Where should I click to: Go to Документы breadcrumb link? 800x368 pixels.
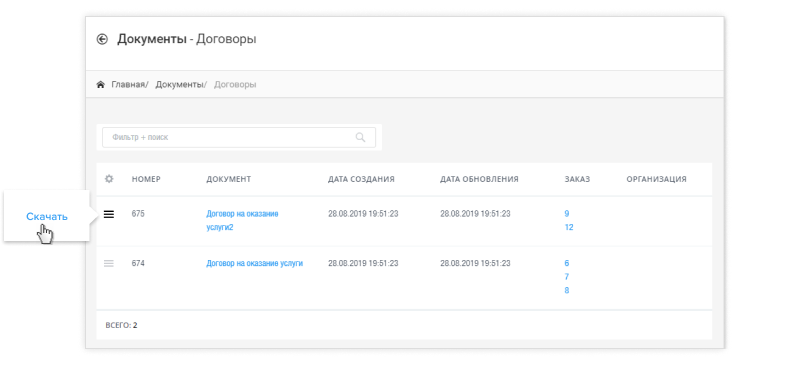[x=179, y=85]
